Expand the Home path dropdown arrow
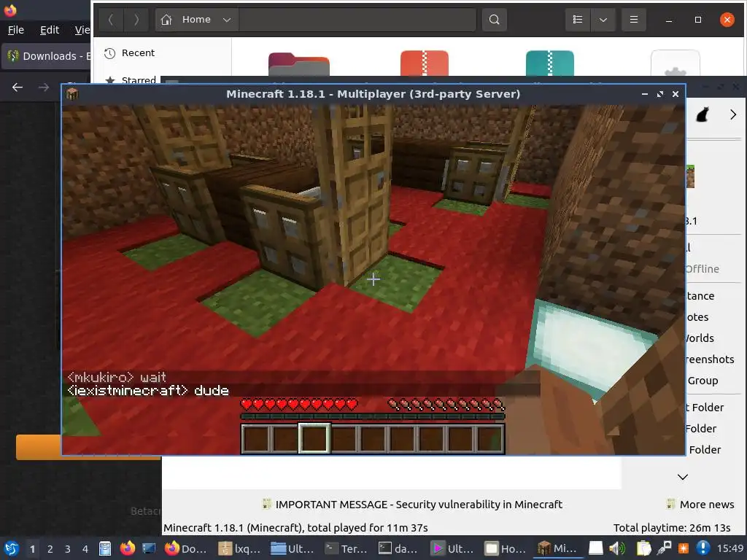This screenshot has height=560, width=747. point(227,20)
